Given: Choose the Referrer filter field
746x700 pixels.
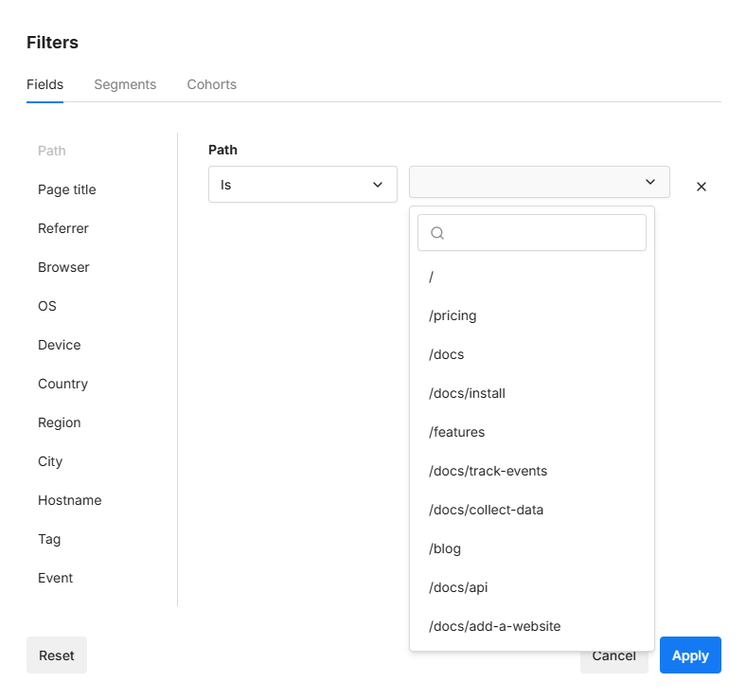Looking at the screenshot, I should pyautogui.click(x=63, y=228).
